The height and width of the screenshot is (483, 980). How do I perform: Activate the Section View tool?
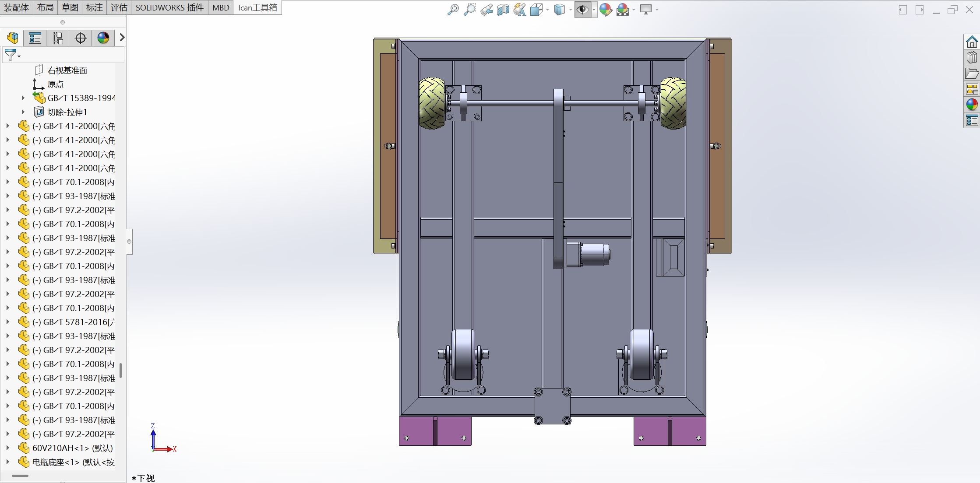click(503, 10)
